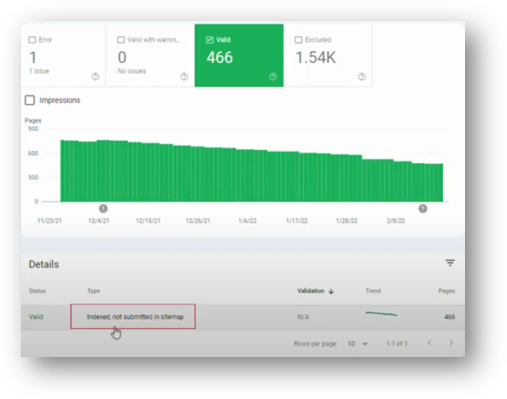The width and height of the screenshot is (507, 399).
Task: Enable the Impressions checkbox
Action: [x=30, y=100]
